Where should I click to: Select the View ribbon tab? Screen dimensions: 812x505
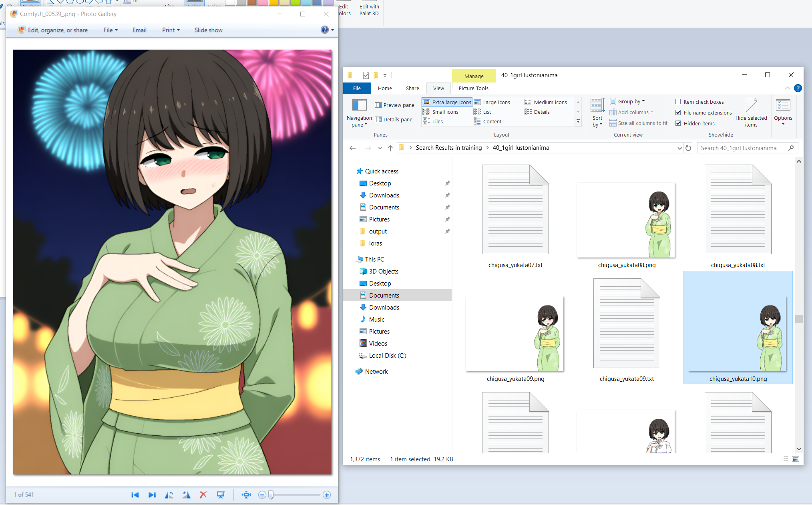tap(438, 88)
